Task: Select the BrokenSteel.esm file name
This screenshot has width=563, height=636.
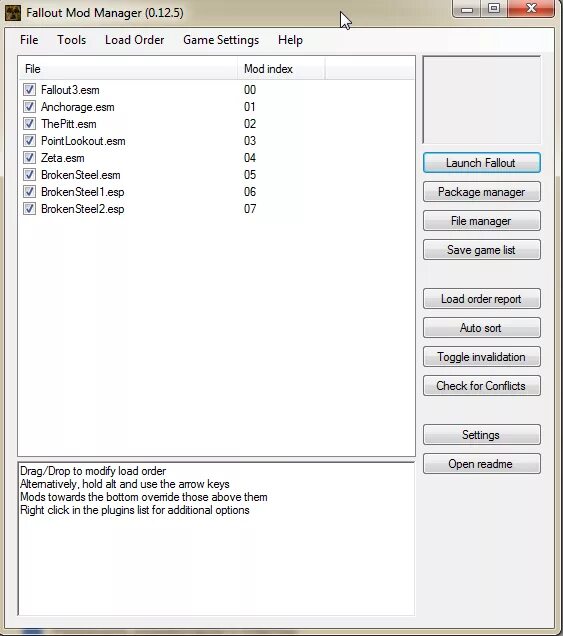Action: (81, 175)
